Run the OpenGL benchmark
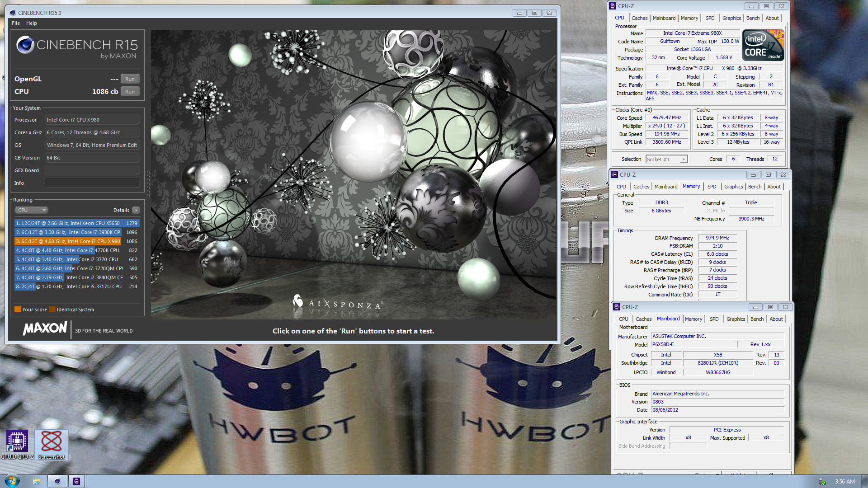Viewport: 868px width, 488px height. tap(130, 79)
